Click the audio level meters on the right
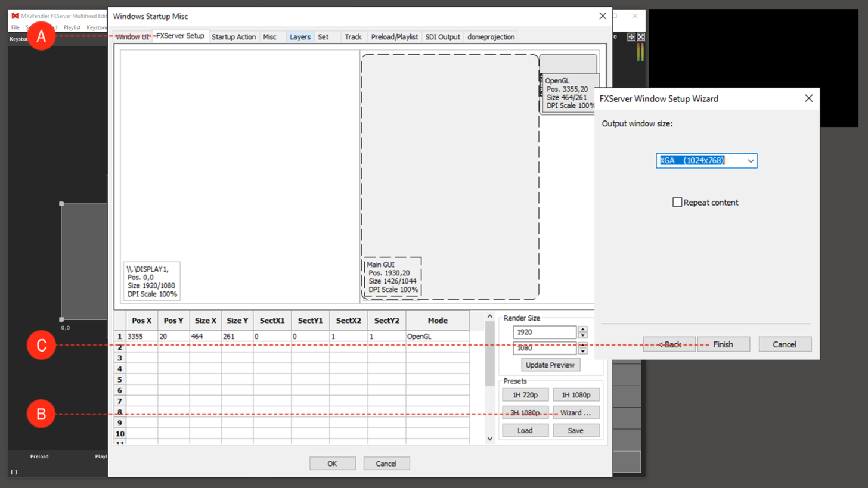The image size is (868, 488). click(x=640, y=52)
